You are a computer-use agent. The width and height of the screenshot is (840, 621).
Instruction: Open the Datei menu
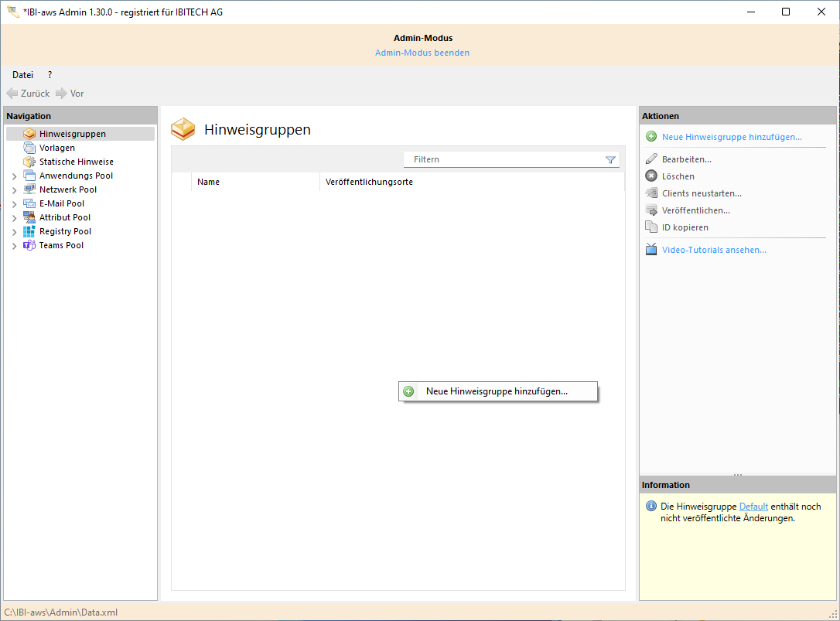(22, 75)
